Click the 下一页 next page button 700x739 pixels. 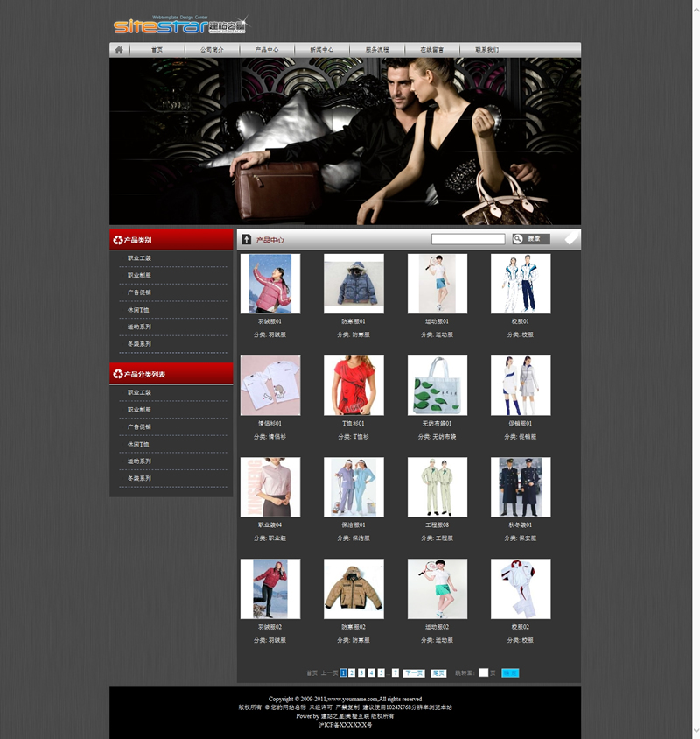click(x=414, y=672)
